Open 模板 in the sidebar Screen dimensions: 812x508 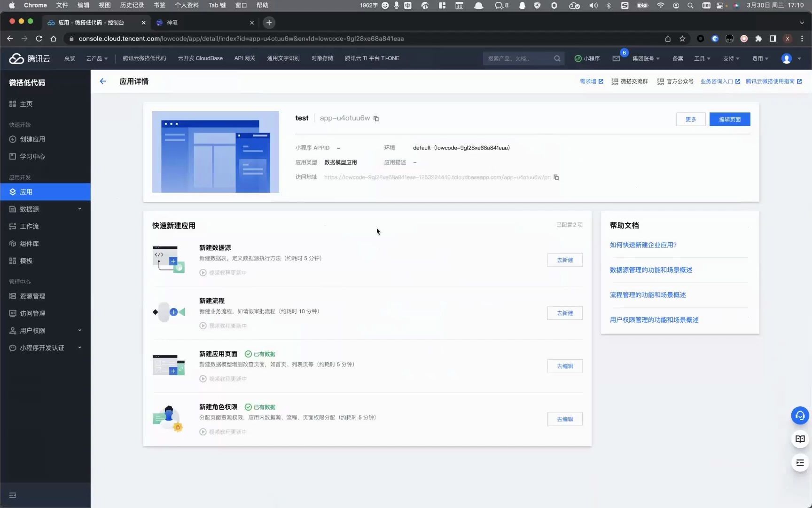click(x=45, y=261)
